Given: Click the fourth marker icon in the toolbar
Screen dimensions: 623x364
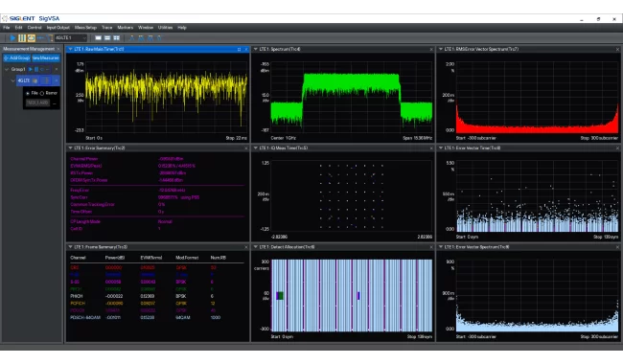Looking at the screenshot, I should [159, 38].
